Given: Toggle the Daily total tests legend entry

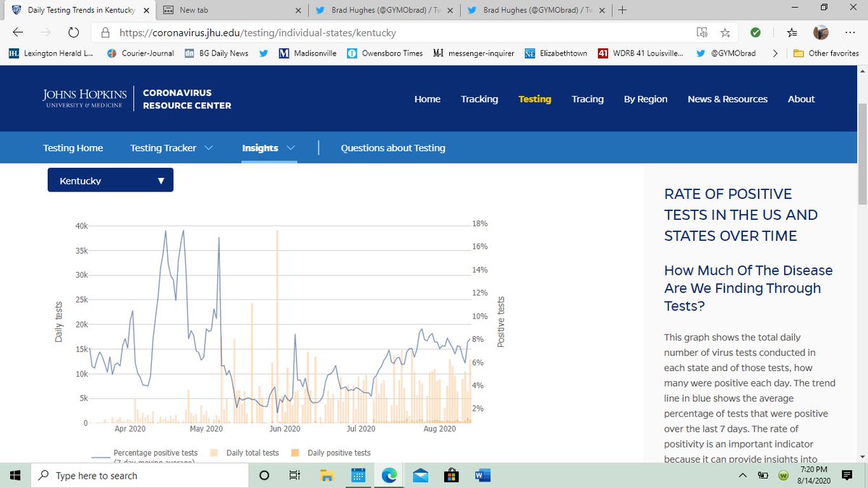Looking at the screenshot, I should 250,453.
